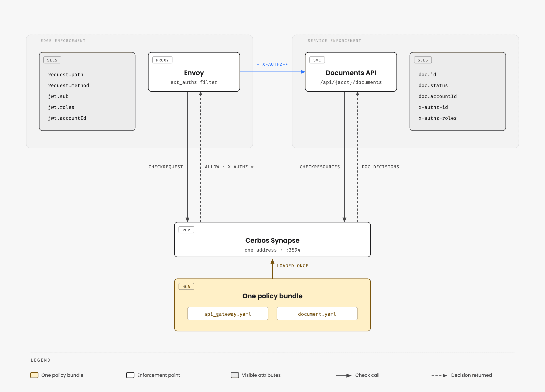Image resolution: width=545 pixels, height=392 pixels.
Task: Select the document.yaml policy file chip
Action: click(x=317, y=314)
